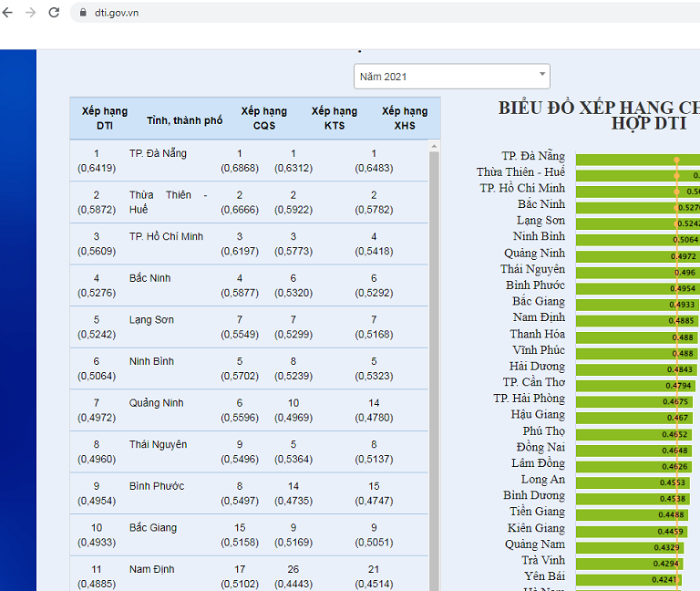This screenshot has width=700, height=591.
Task: Open the Năm 2021 year dropdown
Action: (451, 77)
